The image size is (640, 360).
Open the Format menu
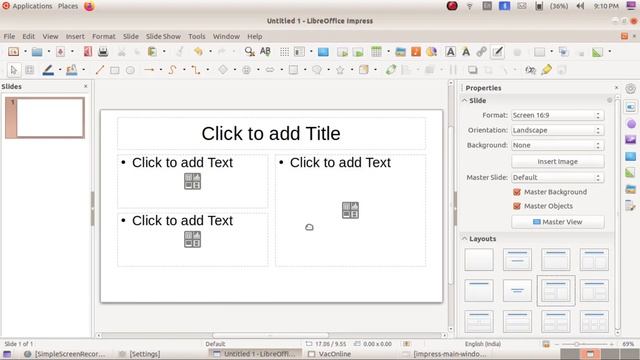(x=104, y=36)
